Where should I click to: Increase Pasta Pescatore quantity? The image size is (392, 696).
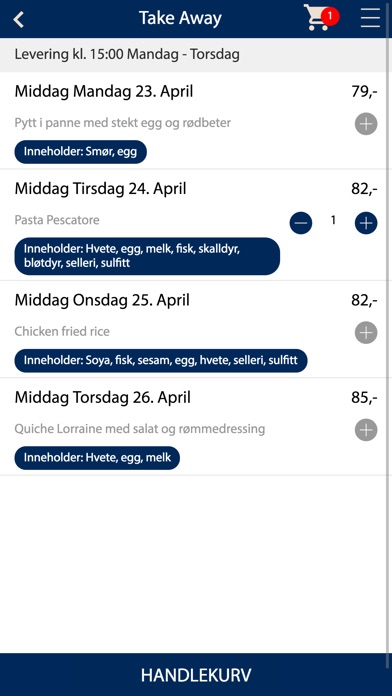coord(366,223)
